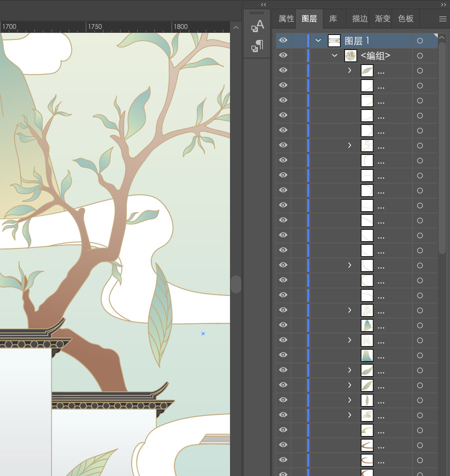Target the narrow vertical leaf sublayer circle
Viewport: 450px width, 476px height.
(420, 400)
